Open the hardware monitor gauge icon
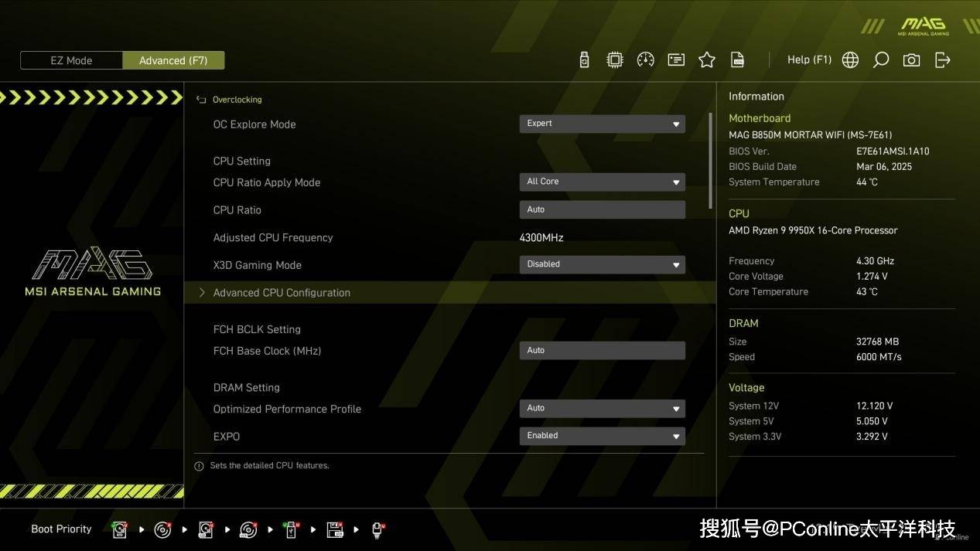Image resolution: width=980 pixels, height=551 pixels. 646,60
